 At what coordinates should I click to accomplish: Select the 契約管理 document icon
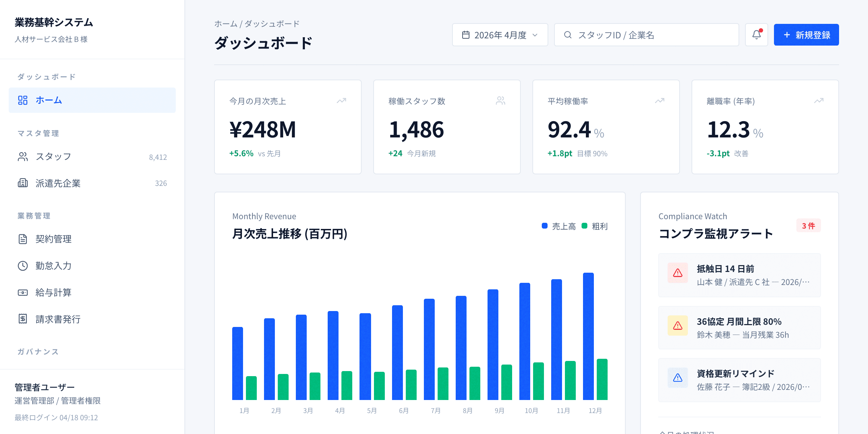point(23,239)
